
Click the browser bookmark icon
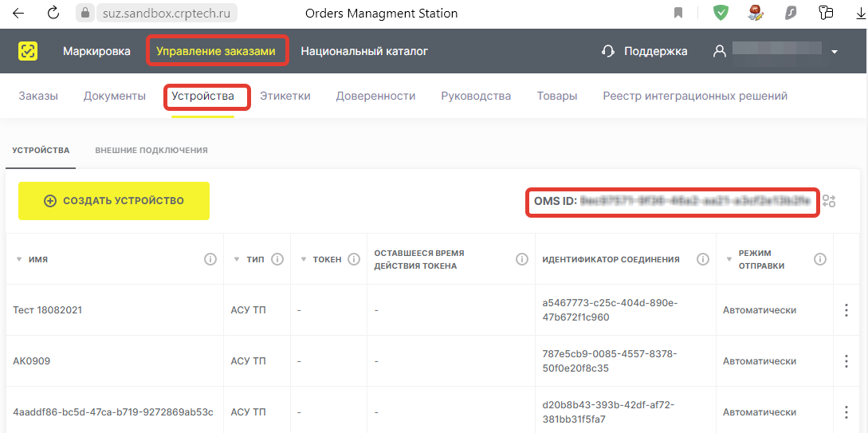(x=678, y=14)
